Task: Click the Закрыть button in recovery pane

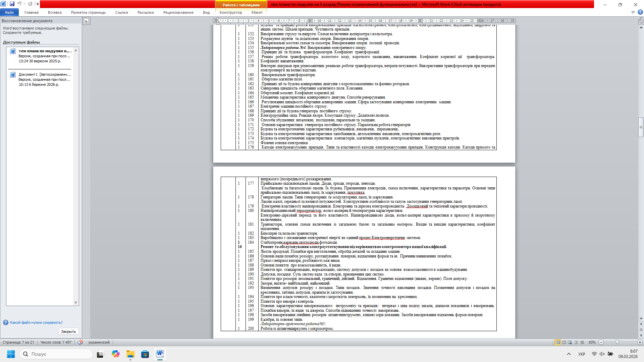Action: (x=68, y=331)
